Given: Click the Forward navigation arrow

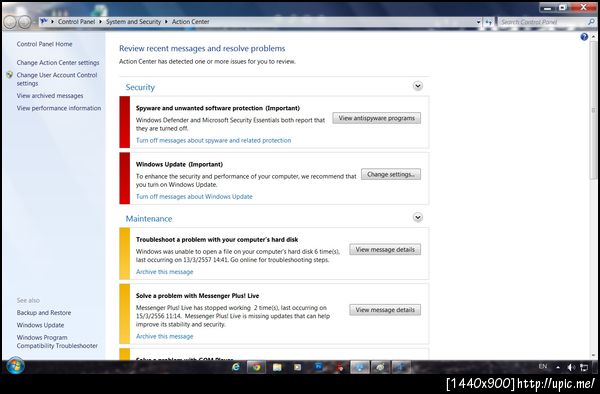Looking at the screenshot, I should 25,22.
